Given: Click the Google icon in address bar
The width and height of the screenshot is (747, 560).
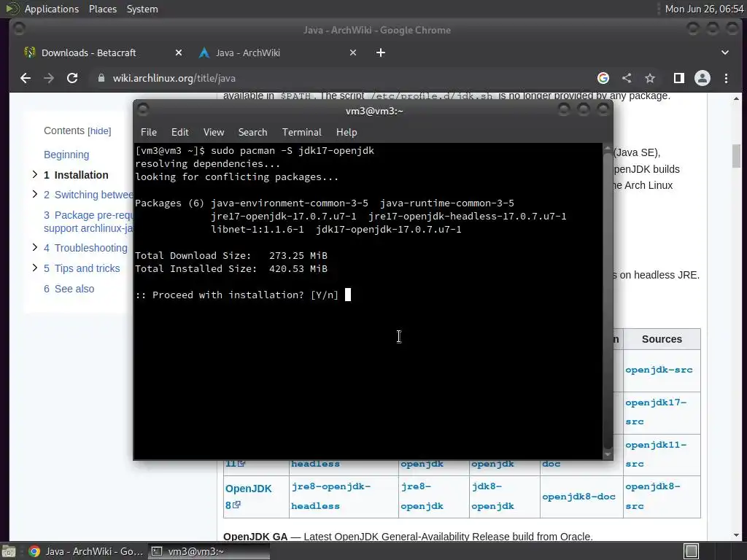Looking at the screenshot, I should pyautogui.click(x=603, y=78).
